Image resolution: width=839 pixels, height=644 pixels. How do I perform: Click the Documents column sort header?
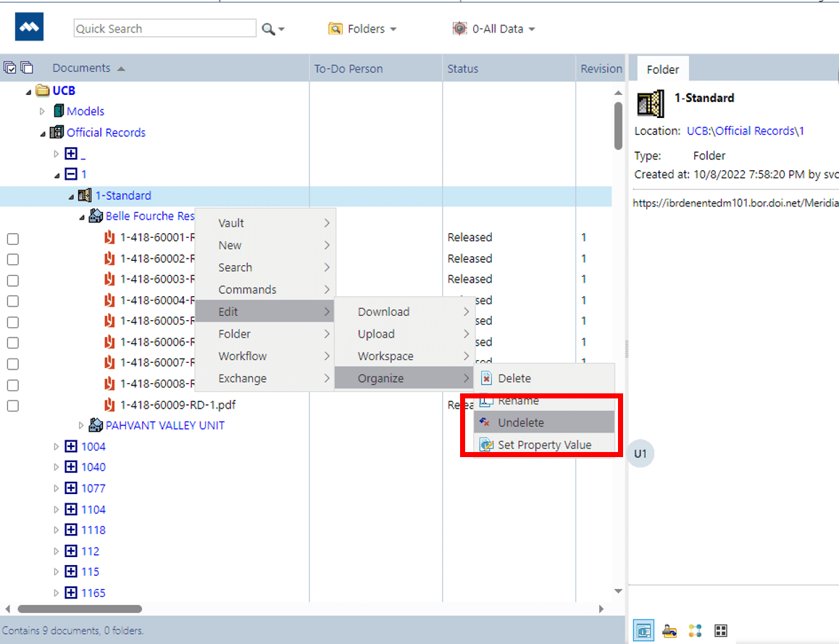pyautogui.click(x=82, y=67)
